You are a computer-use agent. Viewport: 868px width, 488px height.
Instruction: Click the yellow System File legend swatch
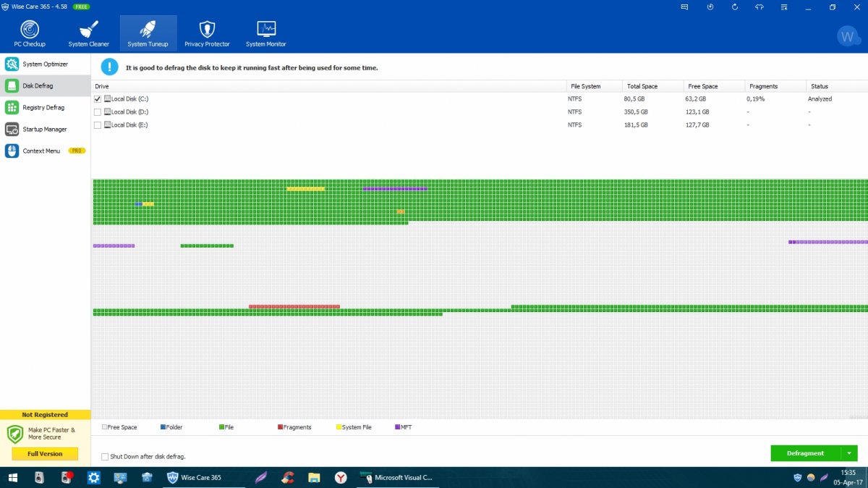tap(339, 427)
